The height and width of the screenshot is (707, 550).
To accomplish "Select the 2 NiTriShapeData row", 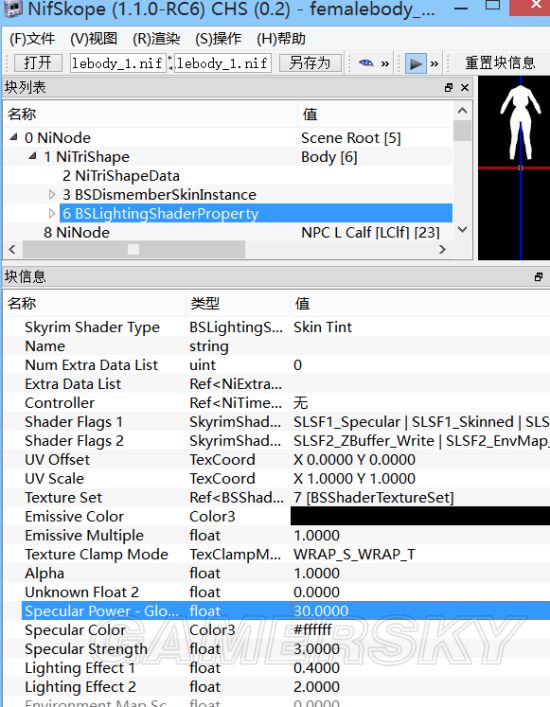I will (228, 175).
